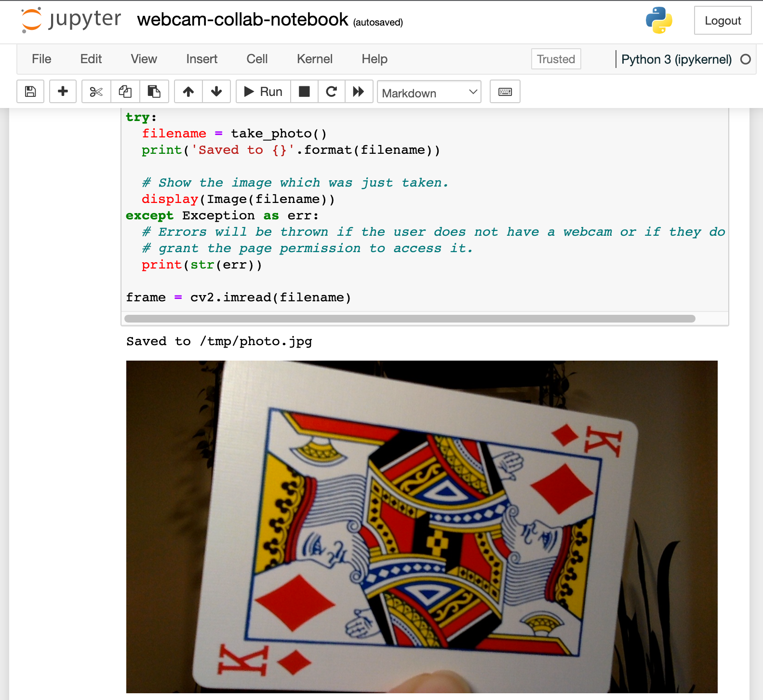
Task: Click the autosaved checkpoint status
Action: point(378,22)
